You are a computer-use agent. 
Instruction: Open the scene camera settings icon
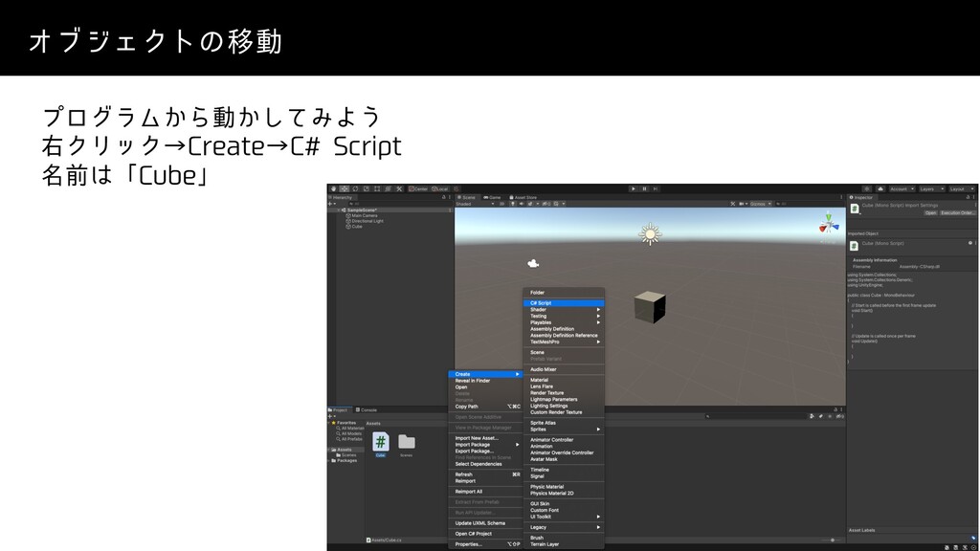pos(742,204)
